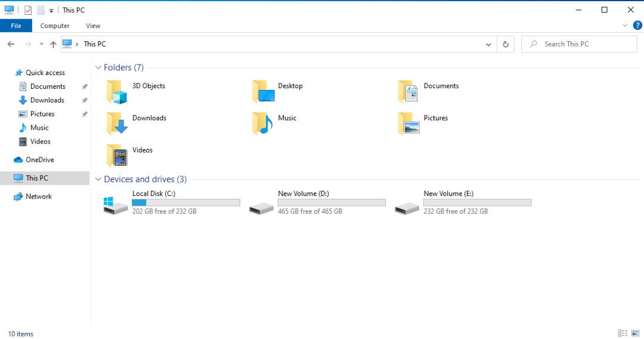Viewport: 644px width, 339px height.
Task: Go up one folder level
Action: 53,44
